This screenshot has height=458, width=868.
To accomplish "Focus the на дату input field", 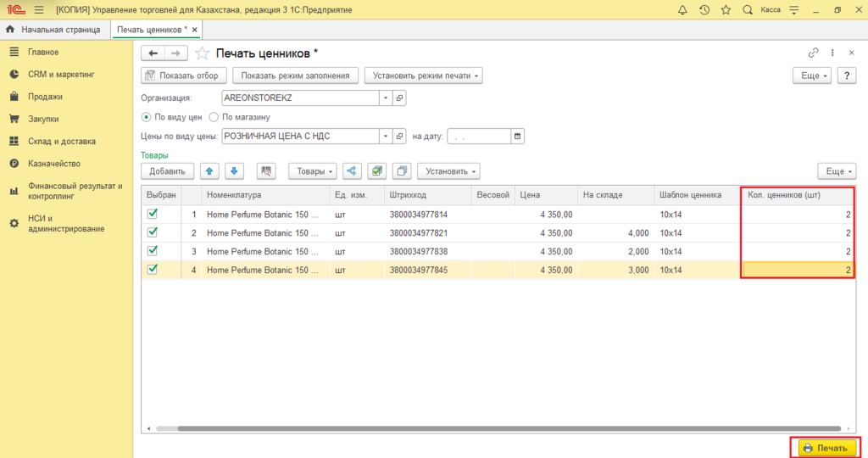I will tap(479, 137).
